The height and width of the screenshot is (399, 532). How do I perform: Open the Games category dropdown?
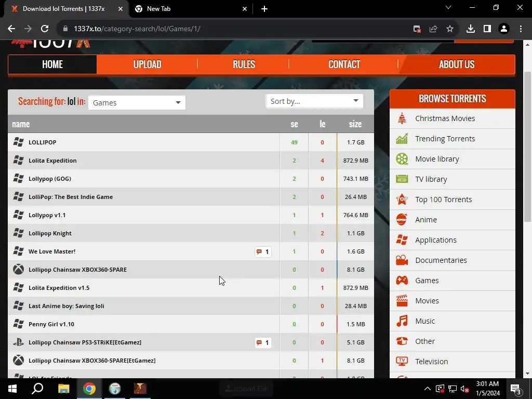point(137,102)
